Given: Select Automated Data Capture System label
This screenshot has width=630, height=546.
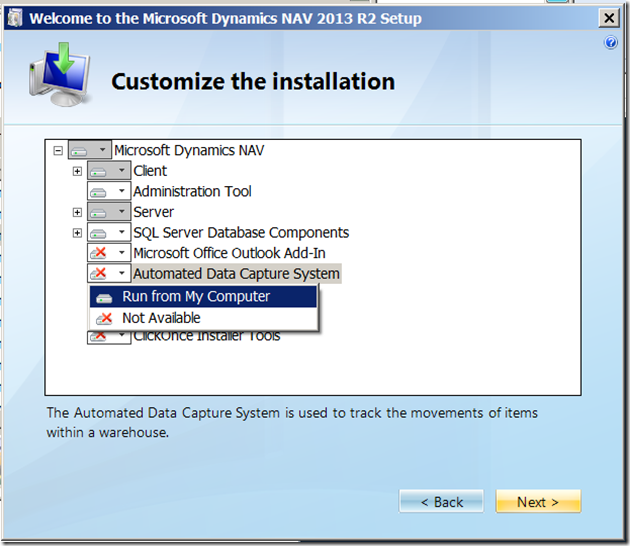Looking at the screenshot, I should tap(237, 274).
